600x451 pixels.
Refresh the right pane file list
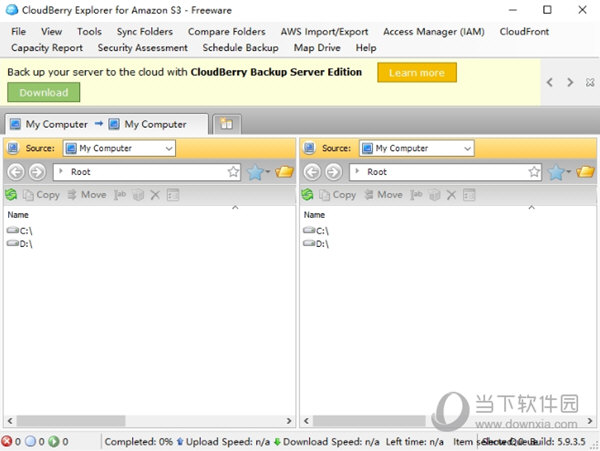307,195
